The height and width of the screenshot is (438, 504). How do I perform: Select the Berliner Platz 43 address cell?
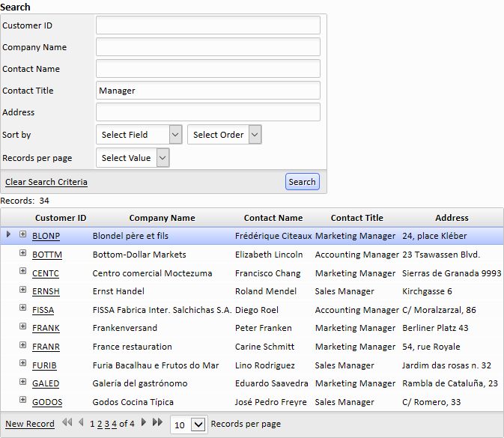pos(435,328)
